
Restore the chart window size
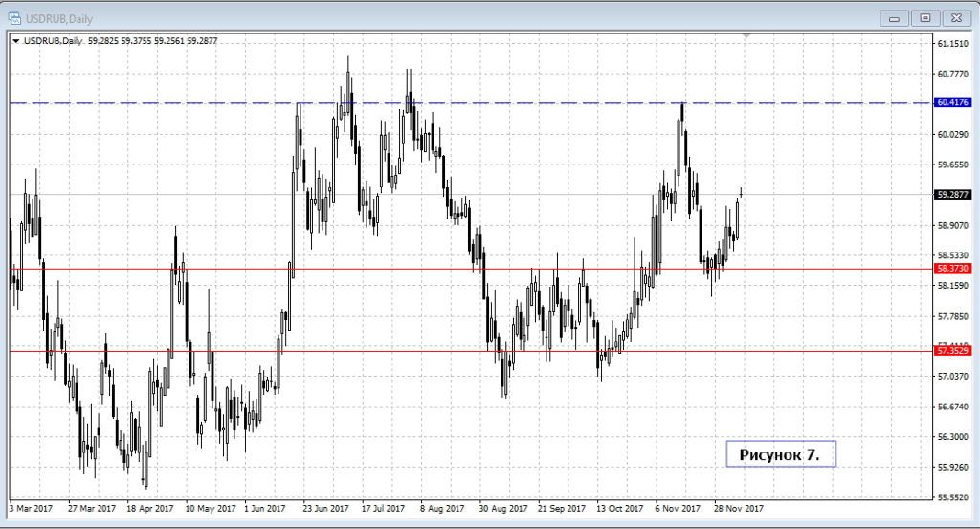924,17
